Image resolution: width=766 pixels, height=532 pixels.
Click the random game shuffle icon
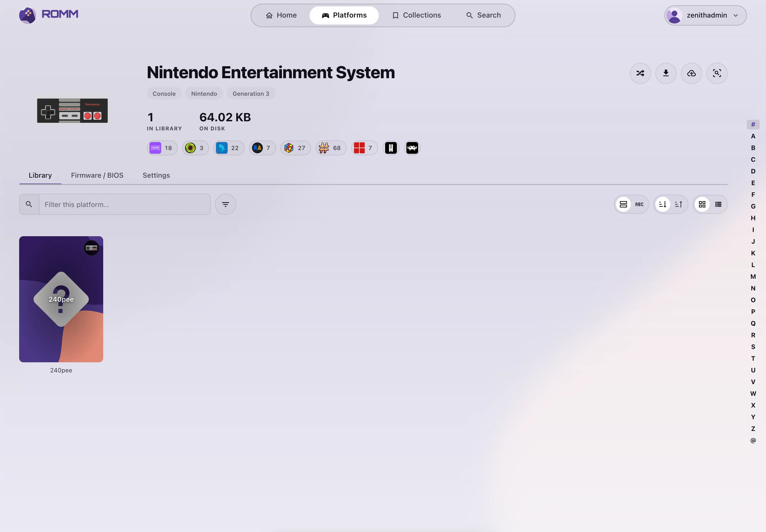point(640,73)
